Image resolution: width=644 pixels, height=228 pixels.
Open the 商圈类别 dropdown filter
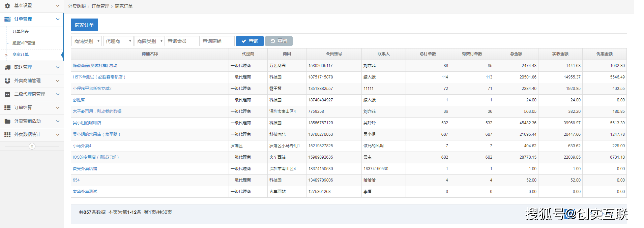tap(150, 41)
